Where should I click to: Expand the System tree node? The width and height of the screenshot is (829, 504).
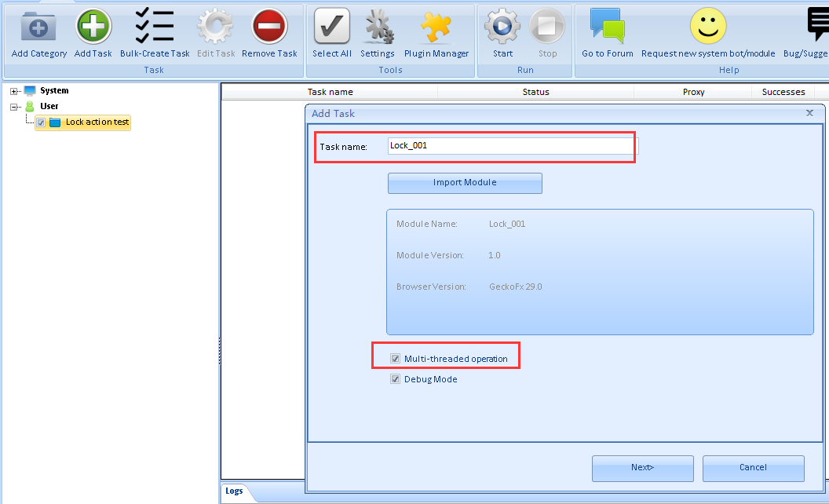[14, 91]
